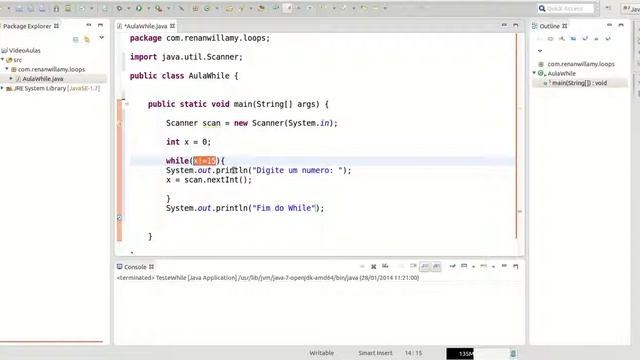Collapse the com.renanwillamy.loops package node

coord(7,69)
